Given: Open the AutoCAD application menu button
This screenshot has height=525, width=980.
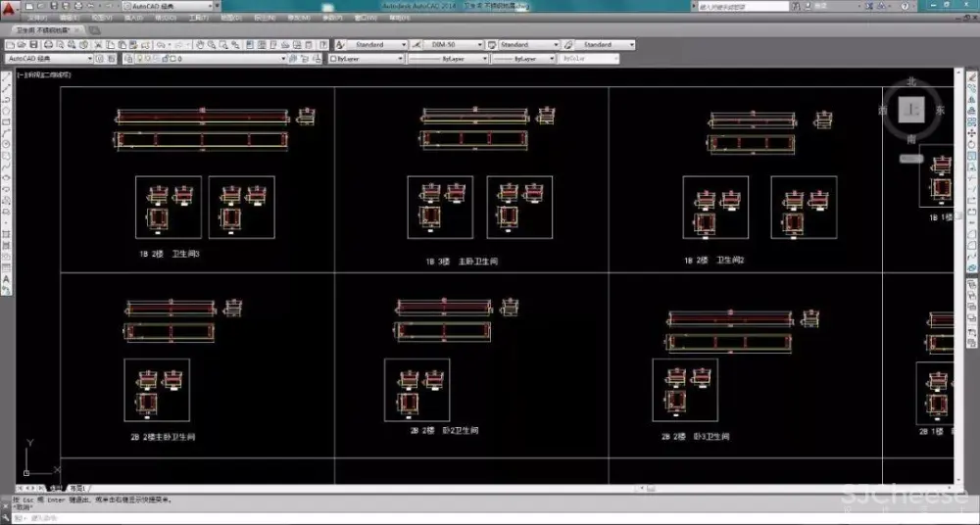Looking at the screenshot, I should click(8, 9).
